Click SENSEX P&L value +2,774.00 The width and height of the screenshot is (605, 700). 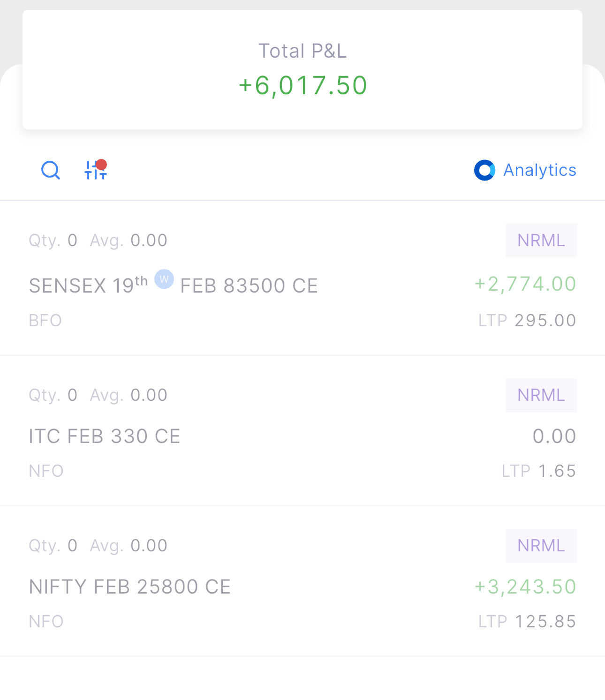coord(525,284)
